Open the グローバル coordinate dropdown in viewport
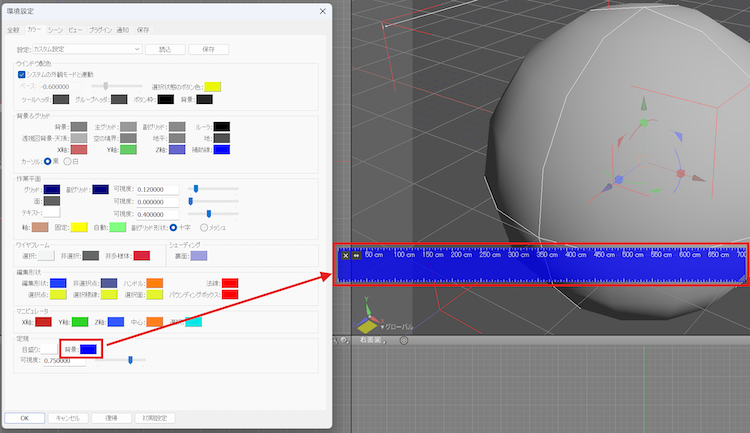This screenshot has width=750, height=433. pos(396,327)
